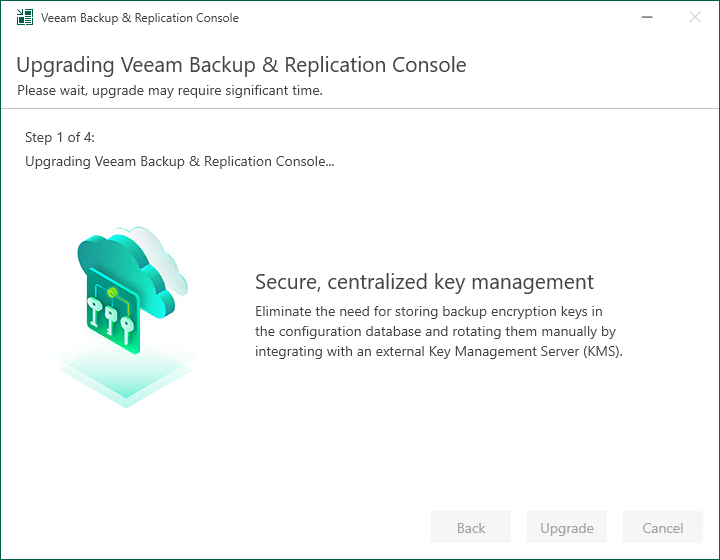The width and height of the screenshot is (720, 560).
Task: Click the 'Step 1 of 4:' label
Action: click(x=60, y=137)
